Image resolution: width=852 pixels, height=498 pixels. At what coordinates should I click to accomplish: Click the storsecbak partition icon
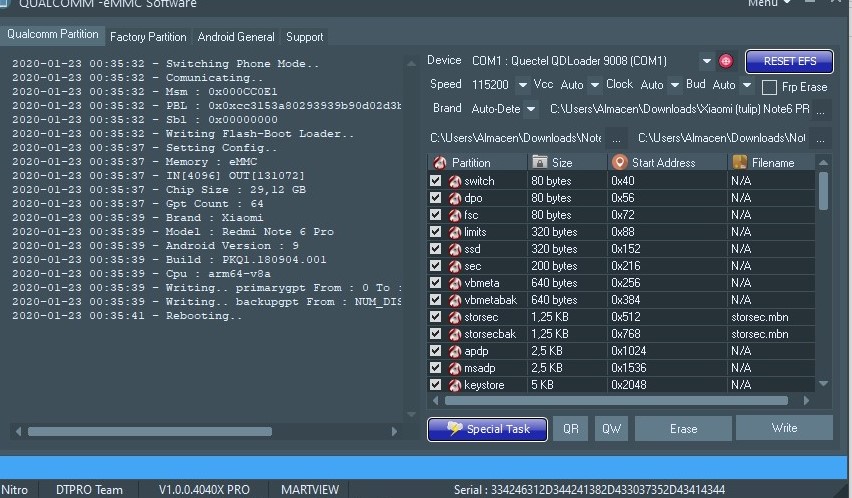455,334
